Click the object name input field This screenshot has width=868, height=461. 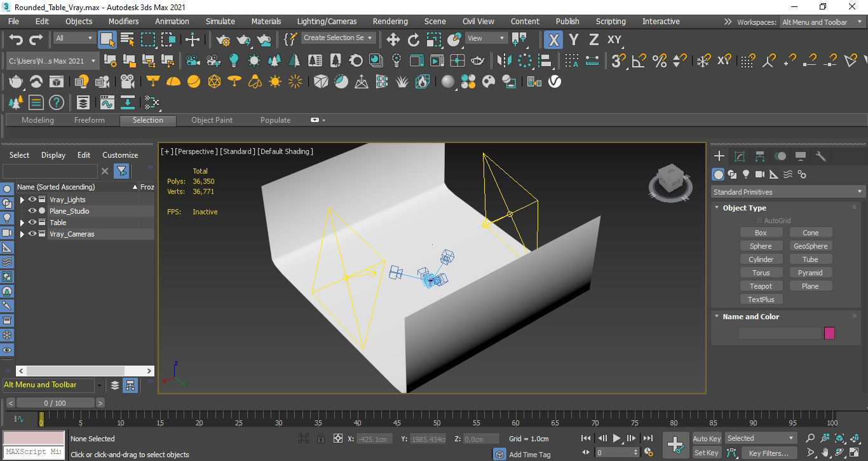tap(780, 333)
